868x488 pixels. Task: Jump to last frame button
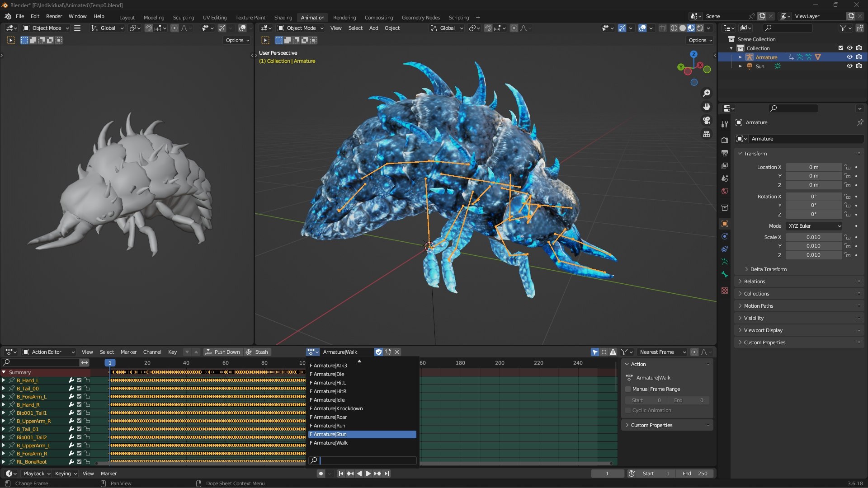[x=387, y=474]
